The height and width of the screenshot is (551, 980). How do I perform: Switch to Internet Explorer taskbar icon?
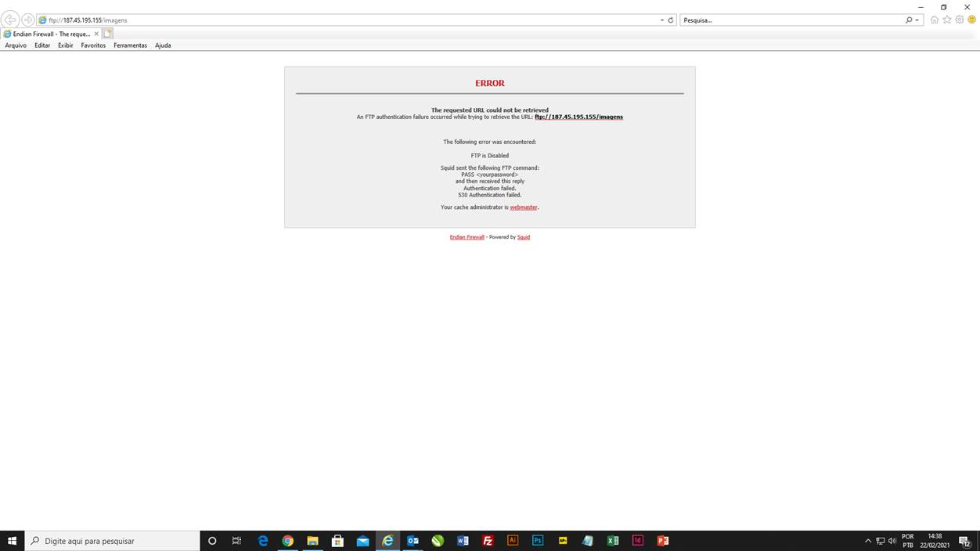(387, 541)
